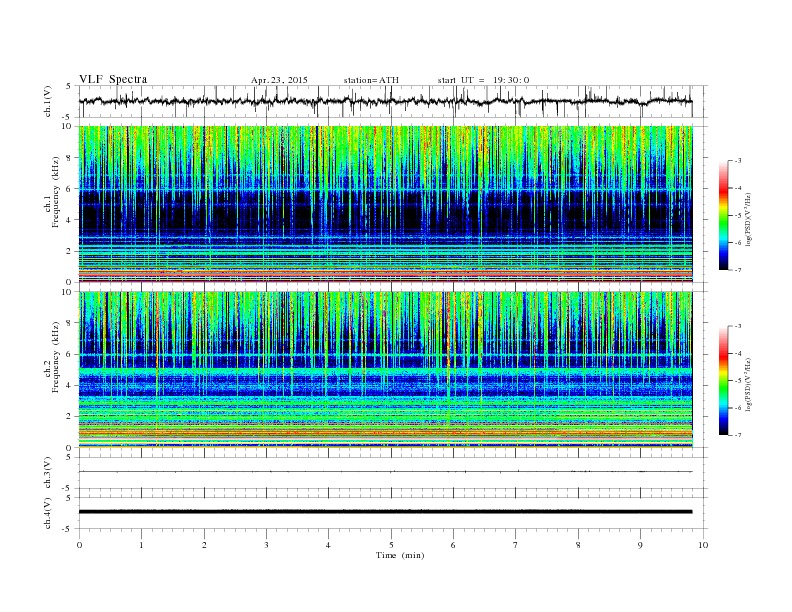Click time axis tick label "9"
Viewport: 792px width, 612px height.
tap(640, 545)
